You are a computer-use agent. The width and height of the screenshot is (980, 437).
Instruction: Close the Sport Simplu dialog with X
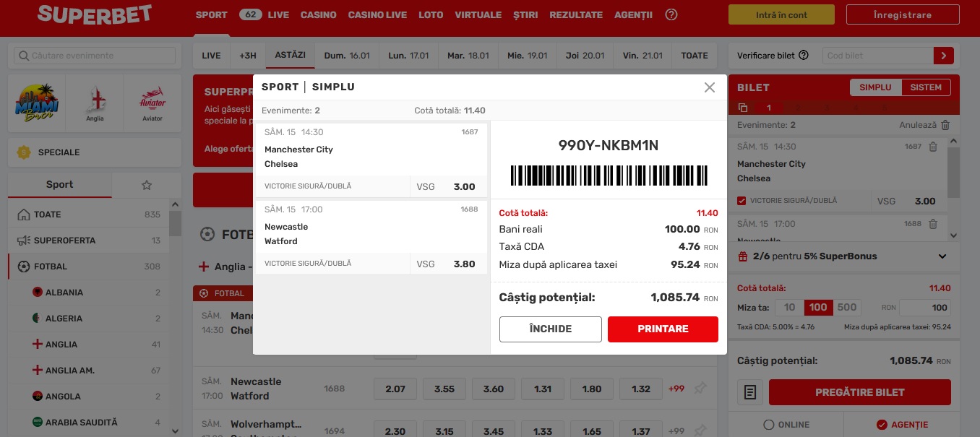(710, 87)
